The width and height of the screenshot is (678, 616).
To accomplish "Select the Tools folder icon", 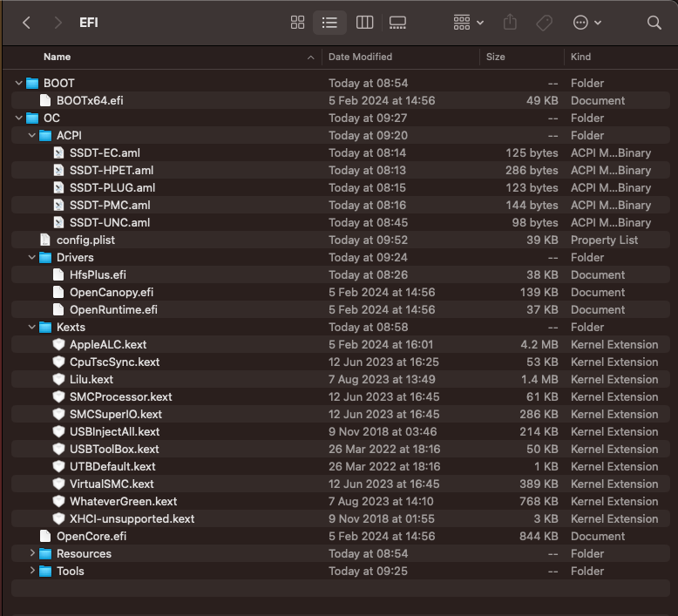I will pyautogui.click(x=45, y=571).
